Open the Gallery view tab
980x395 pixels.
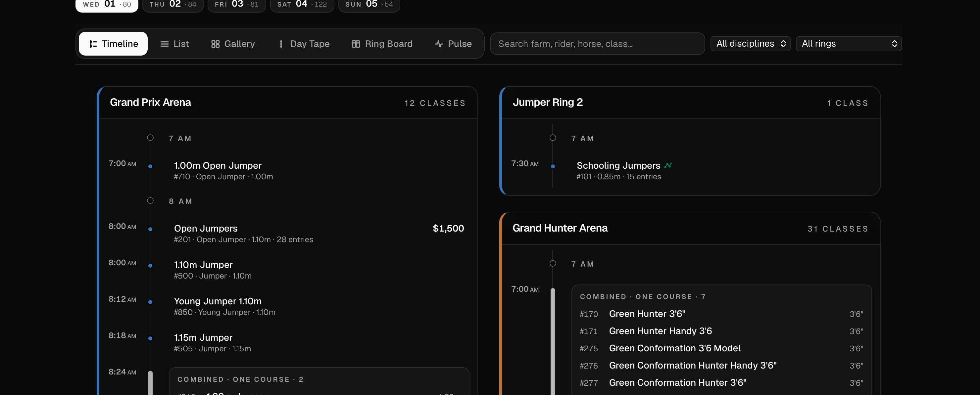point(233,44)
